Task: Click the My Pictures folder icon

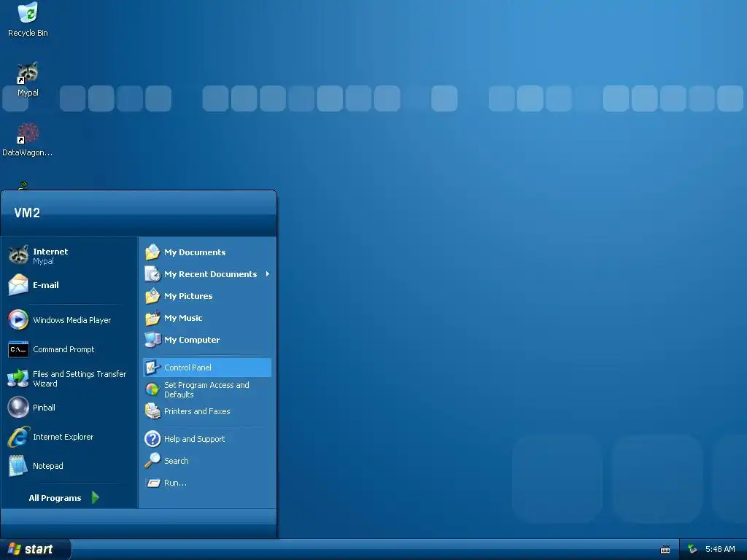Action: pos(152,296)
